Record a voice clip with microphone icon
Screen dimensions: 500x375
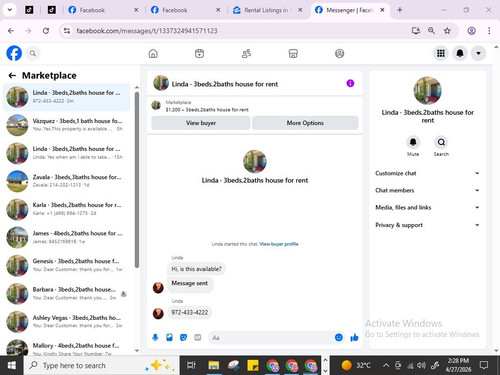click(155, 338)
